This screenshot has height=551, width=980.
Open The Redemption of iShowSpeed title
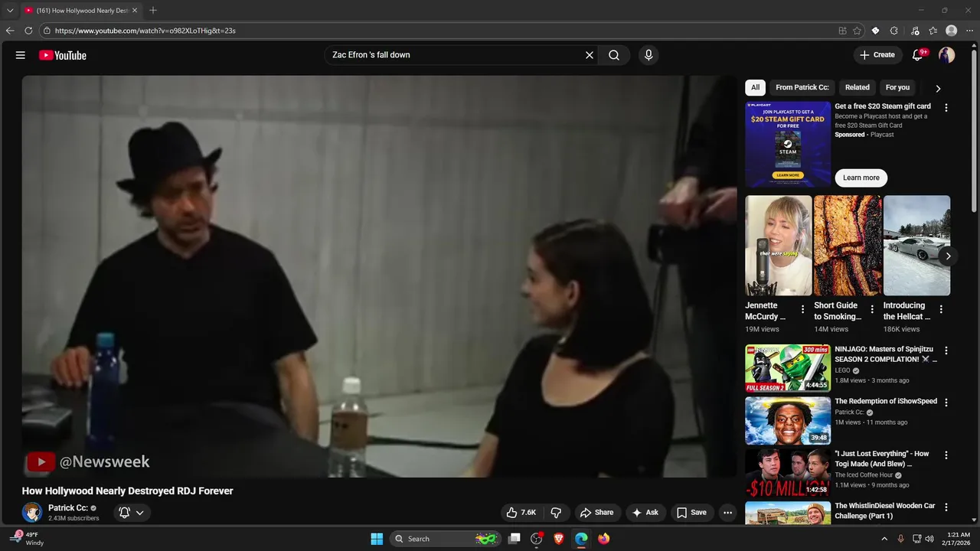886,401
